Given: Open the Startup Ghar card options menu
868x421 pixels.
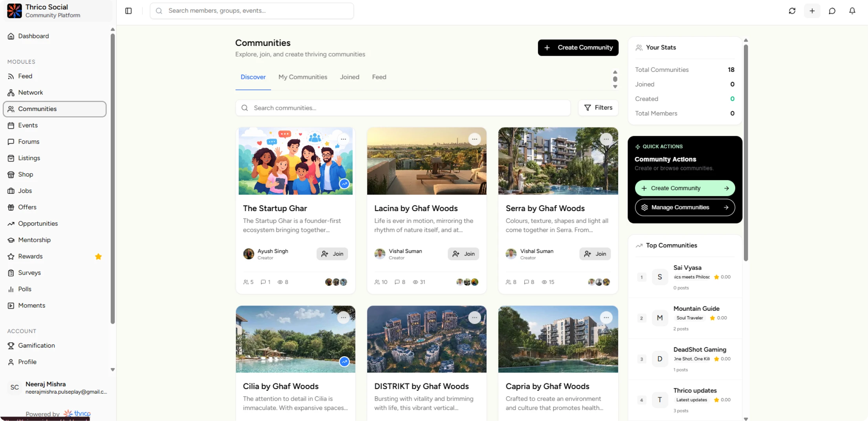Looking at the screenshot, I should (344, 139).
